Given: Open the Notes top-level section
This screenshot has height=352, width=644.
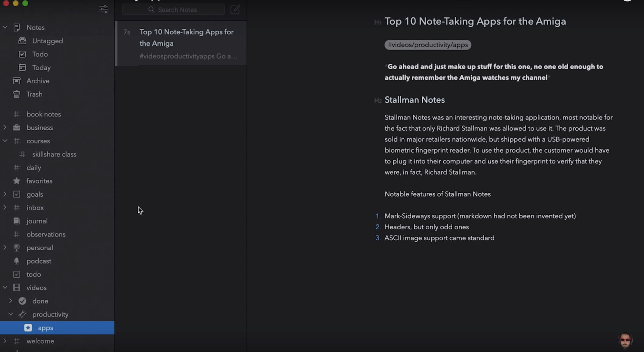Looking at the screenshot, I should [35, 27].
